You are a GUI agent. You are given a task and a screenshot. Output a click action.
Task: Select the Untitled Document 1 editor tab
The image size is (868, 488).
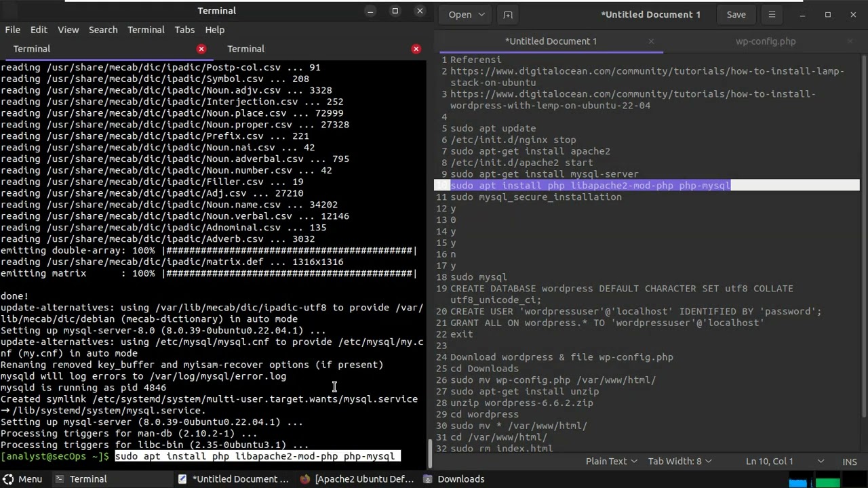click(551, 41)
